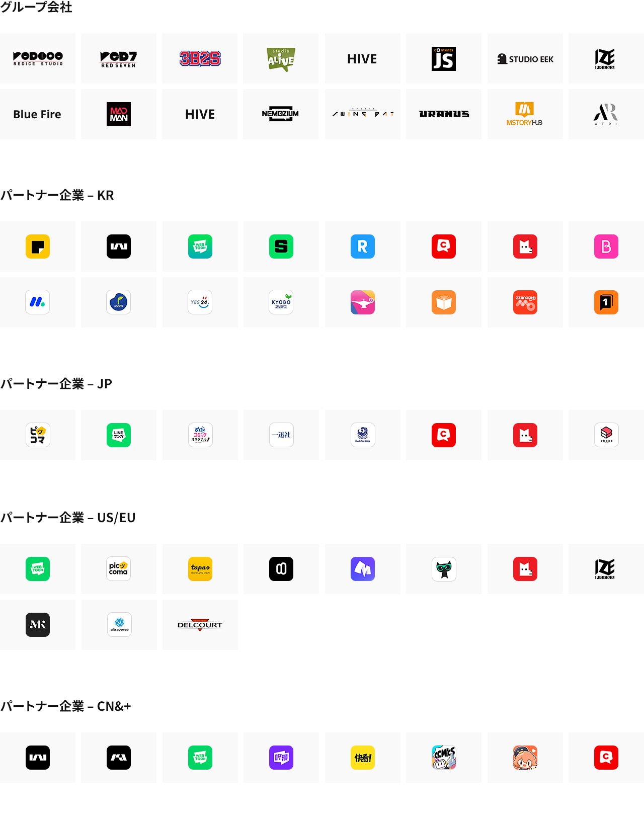644x826 pixels.
Task: Select the red cat icon in US/EU partners
Action: 525,569
